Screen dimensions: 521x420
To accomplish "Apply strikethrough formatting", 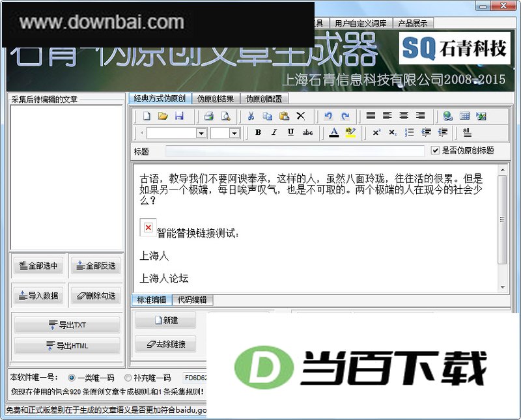I will (x=307, y=132).
